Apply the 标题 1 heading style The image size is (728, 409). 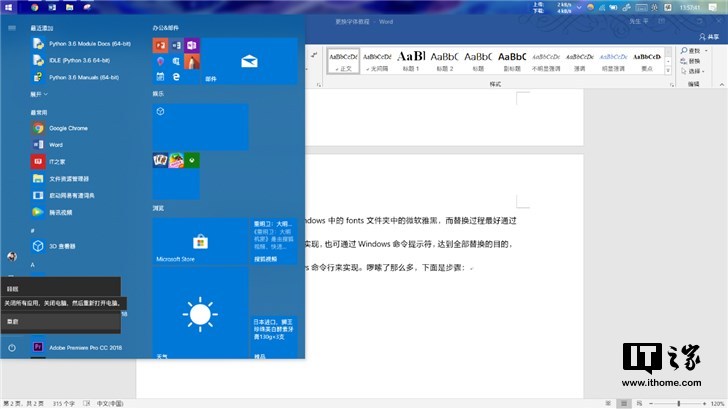[x=411, y=61]
